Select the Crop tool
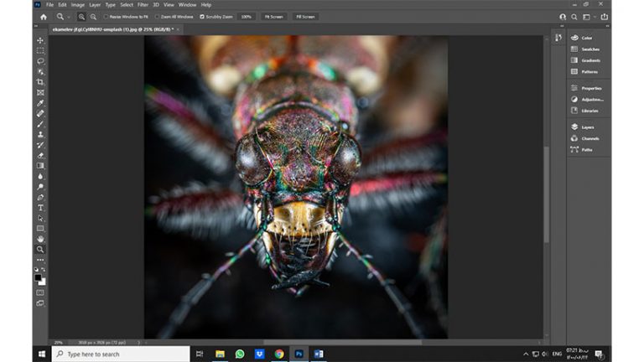The image size is (644, 362). (40, 82)
